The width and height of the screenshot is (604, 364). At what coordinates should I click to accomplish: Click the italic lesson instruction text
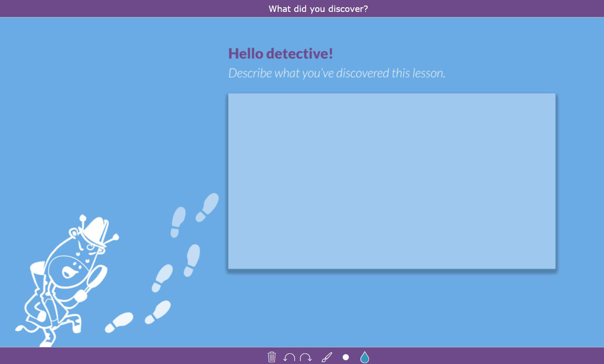(x=337, y=72)
